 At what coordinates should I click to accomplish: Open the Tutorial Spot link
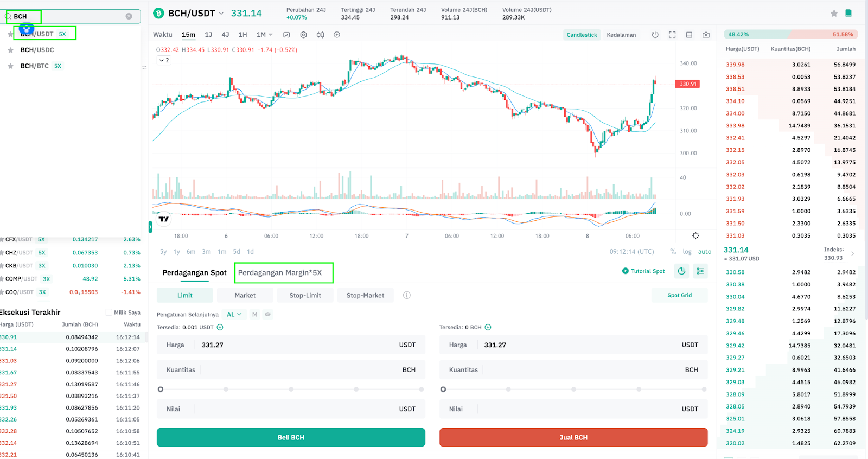(643, 271)
